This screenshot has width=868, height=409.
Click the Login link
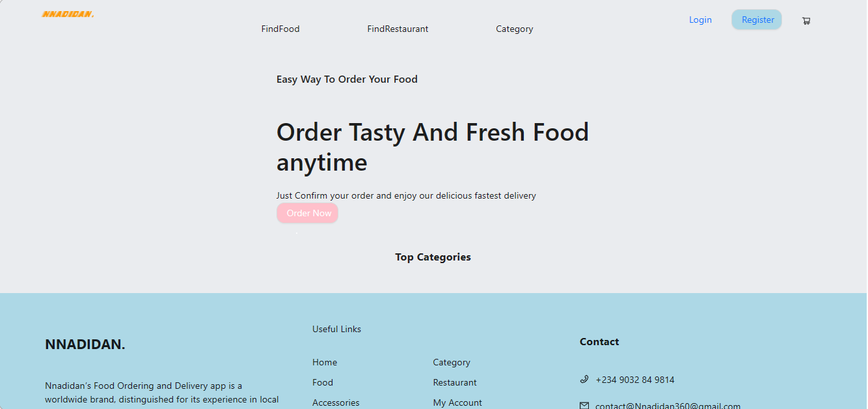click(700, 20)
